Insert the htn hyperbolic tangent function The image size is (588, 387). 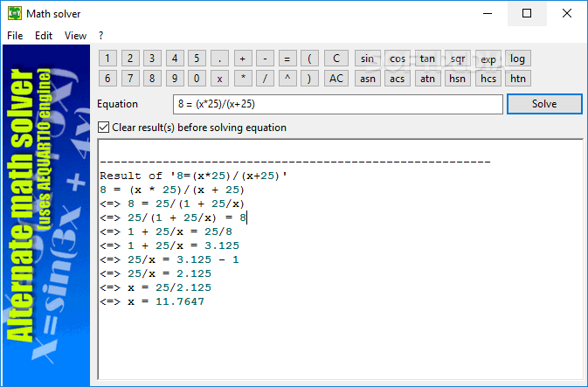[518, 79]
